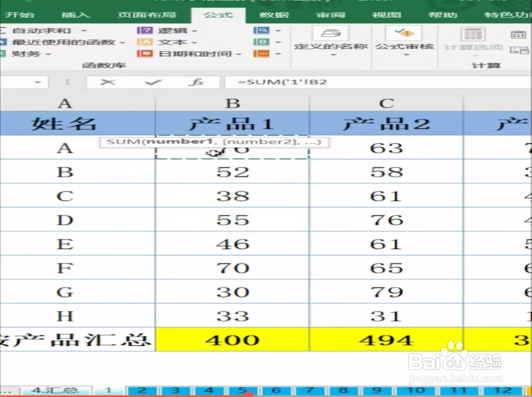Click the more functions icon

coord(261,54)
